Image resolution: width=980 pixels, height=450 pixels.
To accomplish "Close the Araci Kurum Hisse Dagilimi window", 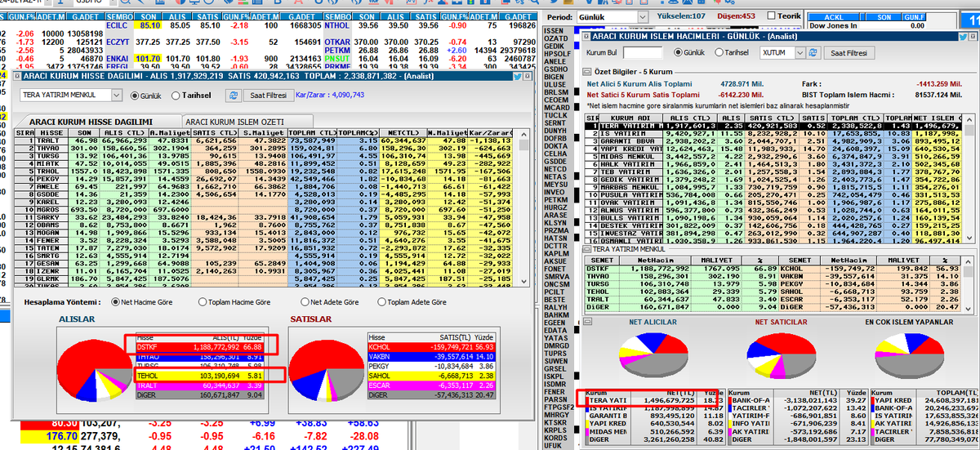I will coord(529,76).
